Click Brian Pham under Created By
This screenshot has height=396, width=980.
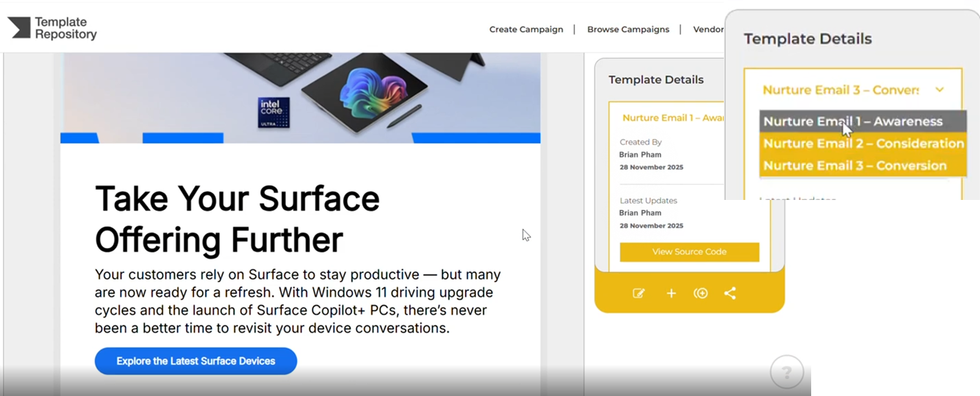[x=640, y=155]
